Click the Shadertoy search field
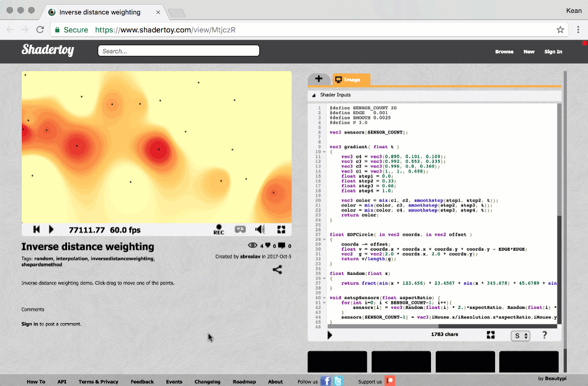This screenshot has width=588, height=386. [x=179, y=51]
